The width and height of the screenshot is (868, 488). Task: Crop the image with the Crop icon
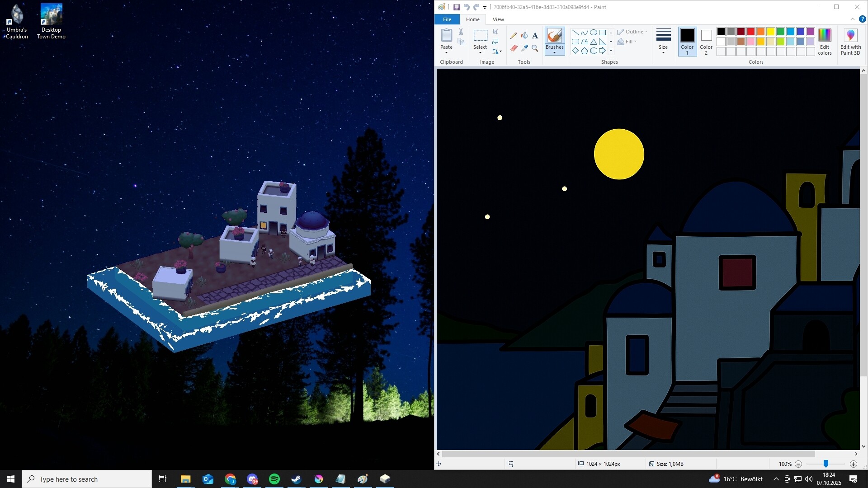click(495, 31)
